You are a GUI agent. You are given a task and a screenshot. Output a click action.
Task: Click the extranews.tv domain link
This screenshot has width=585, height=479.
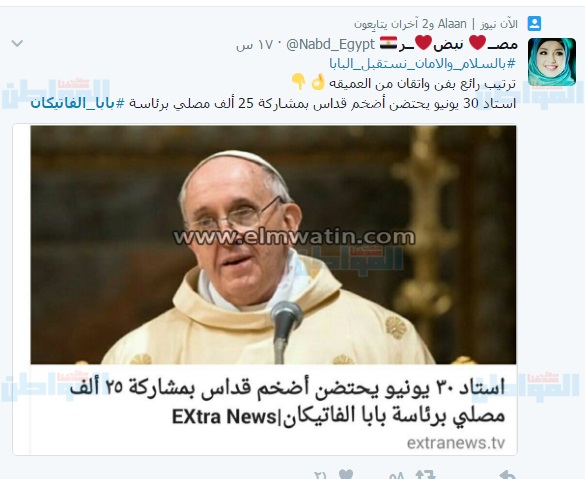pos(456,443)
